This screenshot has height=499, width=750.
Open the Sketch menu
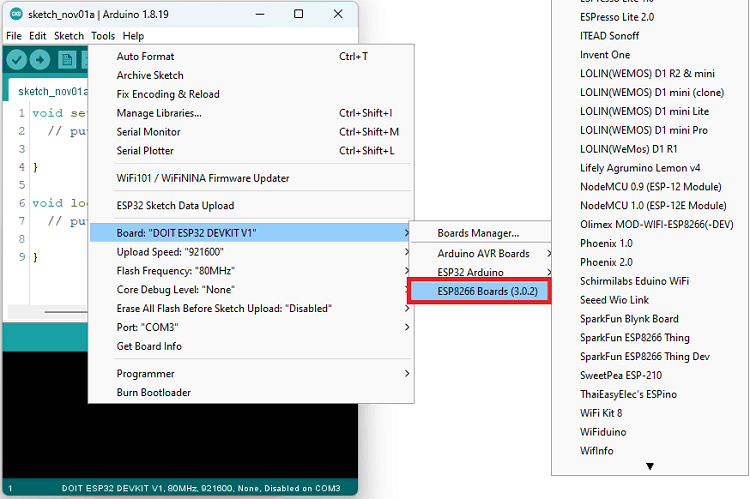click(69, 36)
